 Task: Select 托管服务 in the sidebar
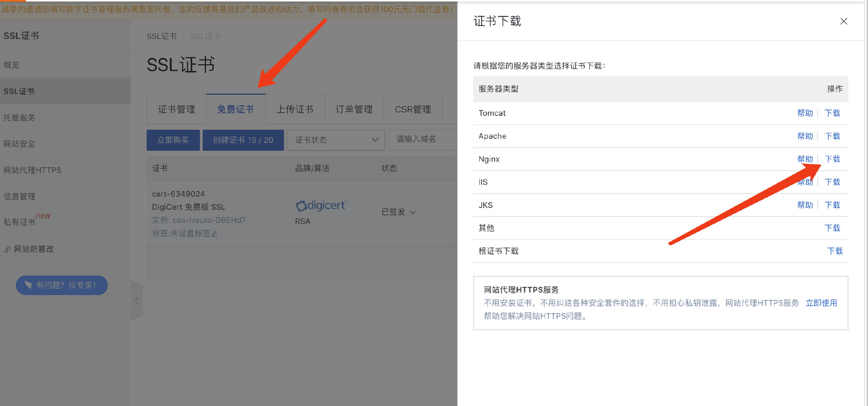[20, 118]
